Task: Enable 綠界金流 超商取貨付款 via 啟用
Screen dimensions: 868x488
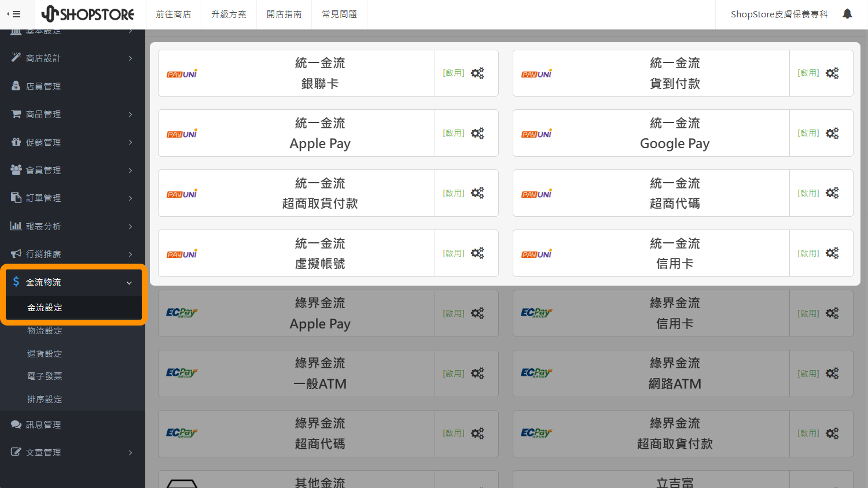Action: 808,433
